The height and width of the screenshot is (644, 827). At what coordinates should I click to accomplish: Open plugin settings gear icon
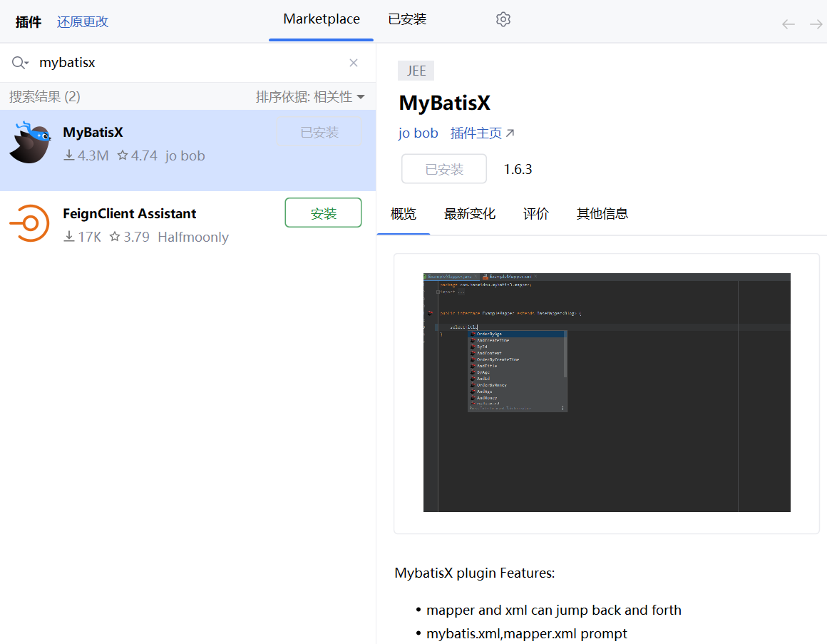503,19
